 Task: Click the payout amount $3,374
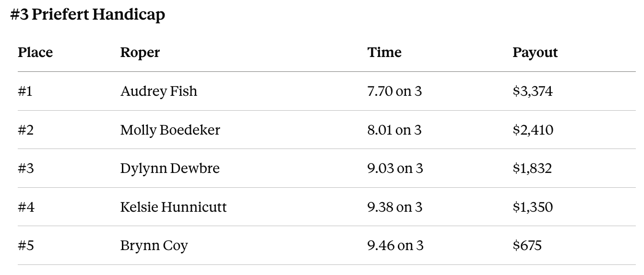(x=533, y=91)
